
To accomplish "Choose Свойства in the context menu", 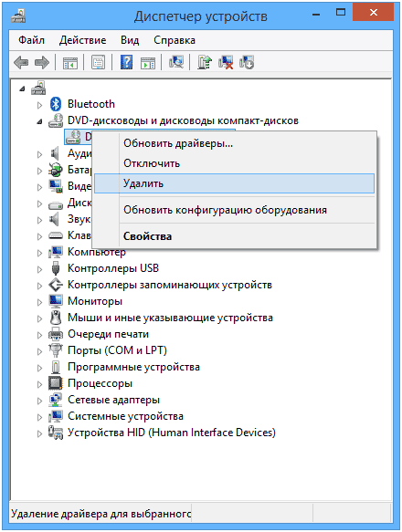I will point(234,236).
